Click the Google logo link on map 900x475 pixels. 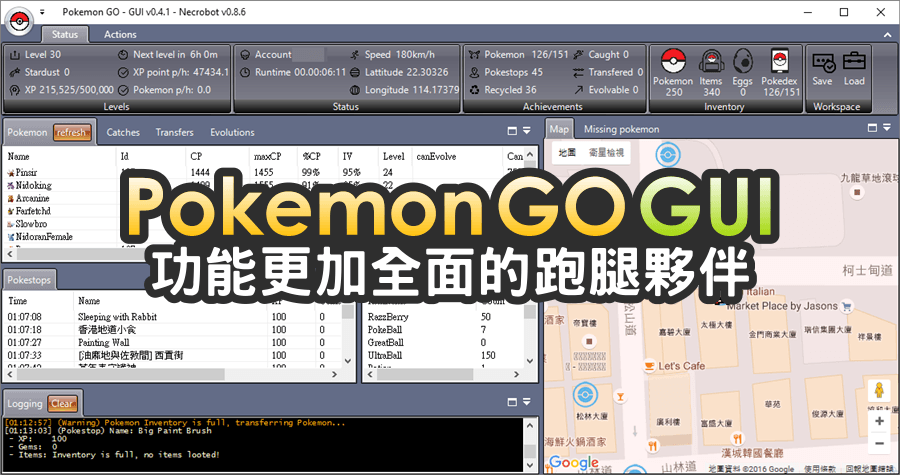pos(574,463)
